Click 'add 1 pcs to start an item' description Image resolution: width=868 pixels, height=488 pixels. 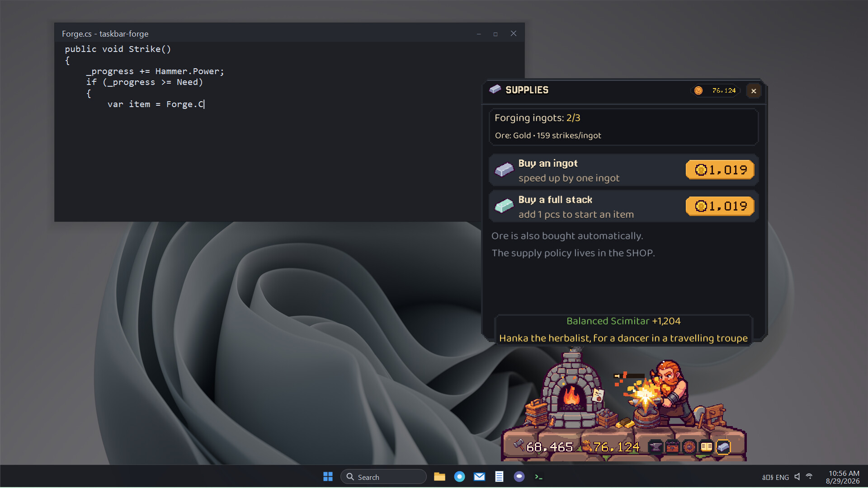point(576,215)
